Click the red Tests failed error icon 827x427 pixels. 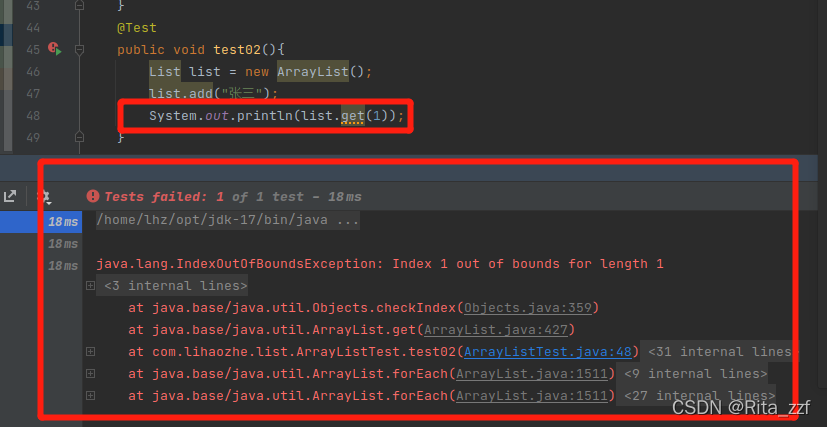(93, 197)
